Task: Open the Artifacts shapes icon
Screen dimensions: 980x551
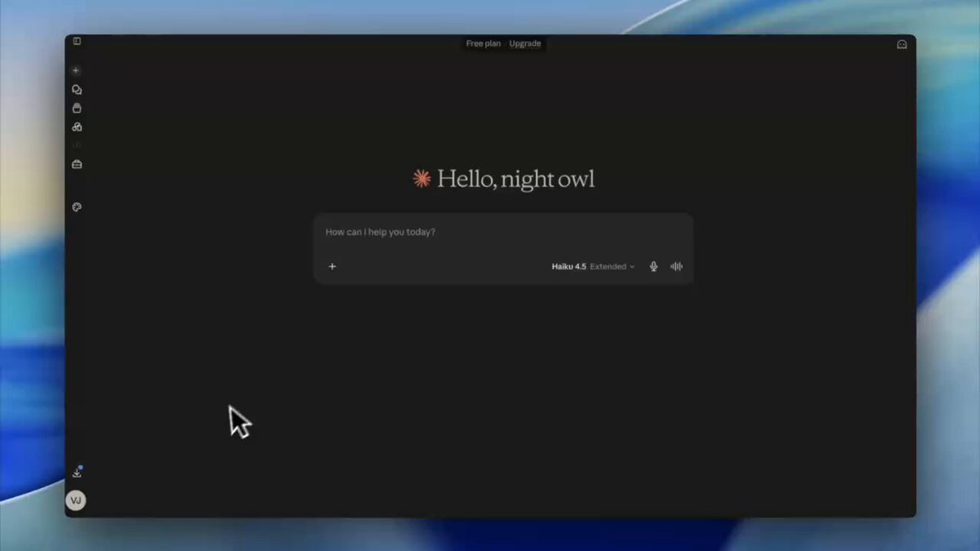Action: click(77, 127)
